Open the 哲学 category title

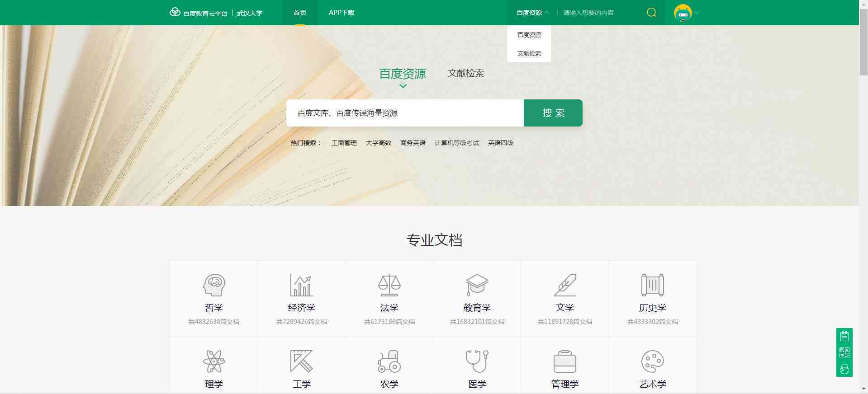point(214,308)
